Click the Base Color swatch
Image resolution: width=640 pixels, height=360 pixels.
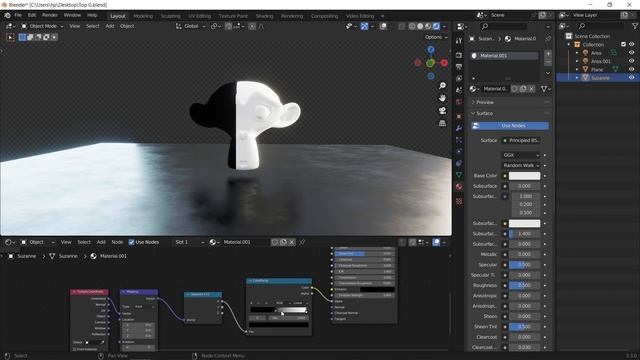(524, 176)
